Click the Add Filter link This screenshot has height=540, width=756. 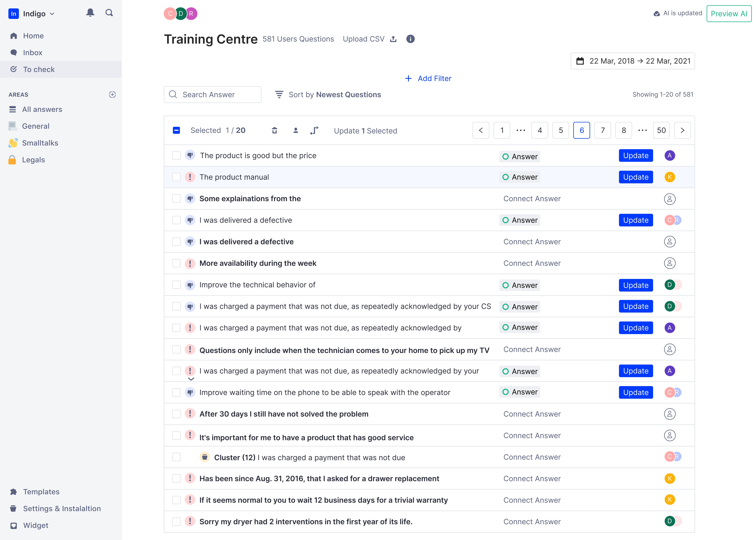pyautogui.click(x=428, y=78)
